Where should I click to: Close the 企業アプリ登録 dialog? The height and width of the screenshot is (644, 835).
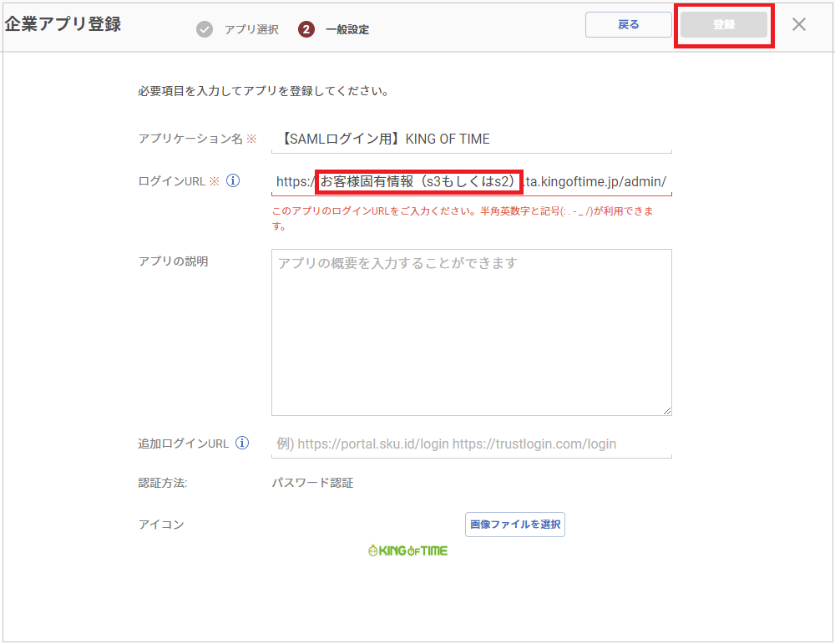(799, 24)
